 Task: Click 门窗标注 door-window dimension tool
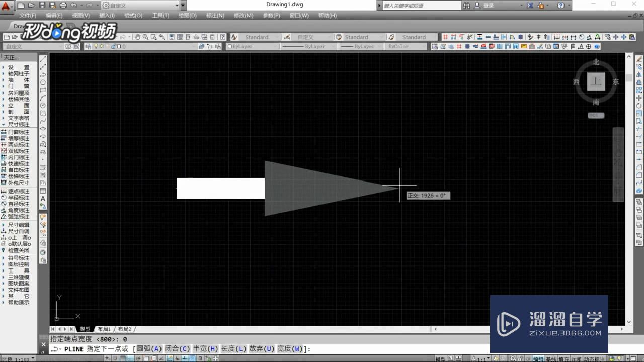coord(19,132)
